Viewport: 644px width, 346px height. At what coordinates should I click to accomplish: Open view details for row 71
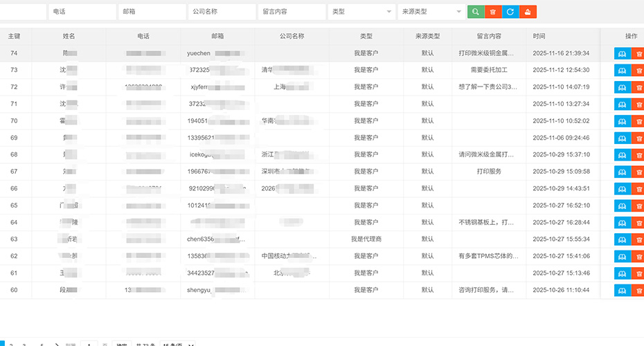click(x=623, y=104)
